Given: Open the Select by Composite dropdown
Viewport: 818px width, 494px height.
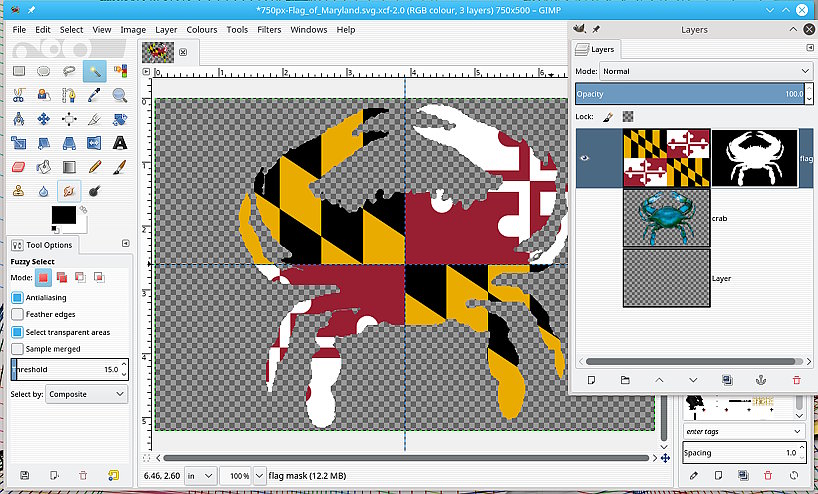Looking at the screenshot, I should (x=87, y=394).
